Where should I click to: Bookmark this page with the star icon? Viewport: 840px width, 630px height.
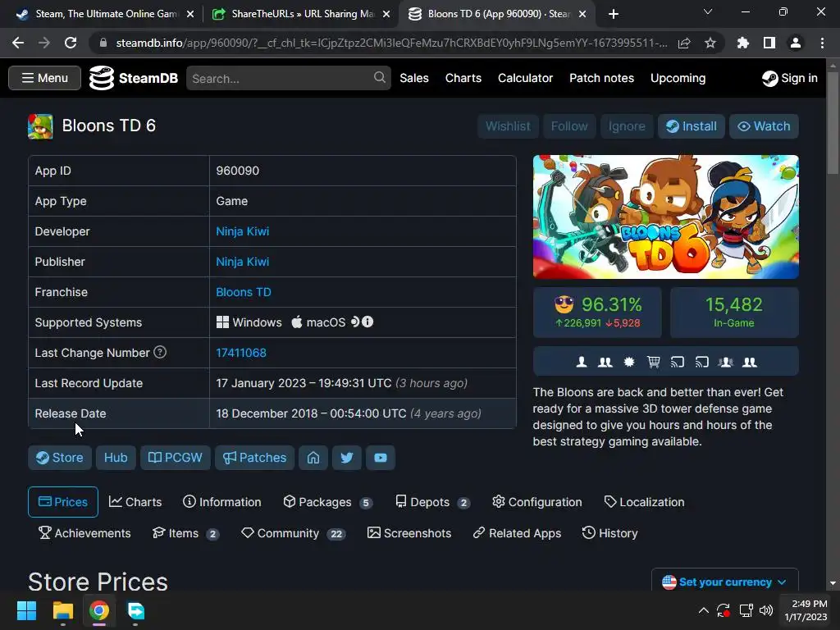pos(710,43)
